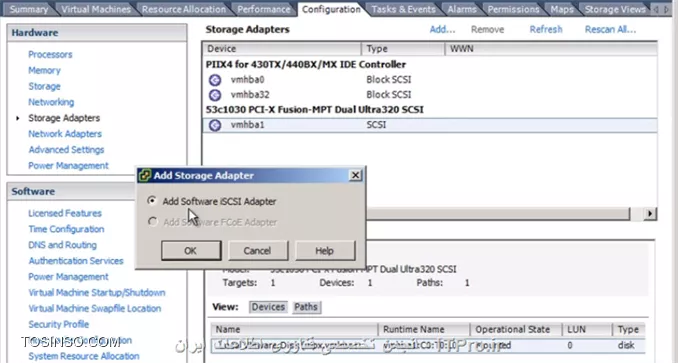The height and width of the screenshot is (363, 678).
Task: Sort adapters by Device column
Action: pos(282,49)
